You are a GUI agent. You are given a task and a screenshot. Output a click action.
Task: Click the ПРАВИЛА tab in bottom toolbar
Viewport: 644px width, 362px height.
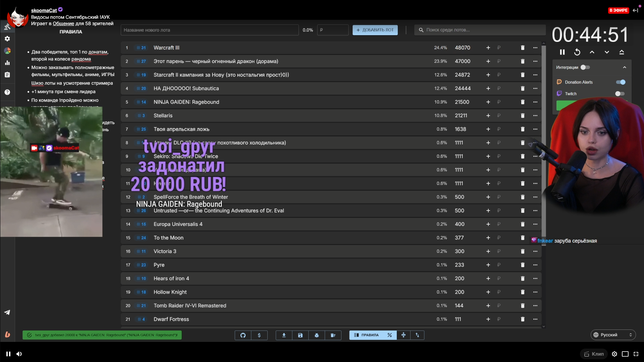pyautogui.click(x=366, y=335)
